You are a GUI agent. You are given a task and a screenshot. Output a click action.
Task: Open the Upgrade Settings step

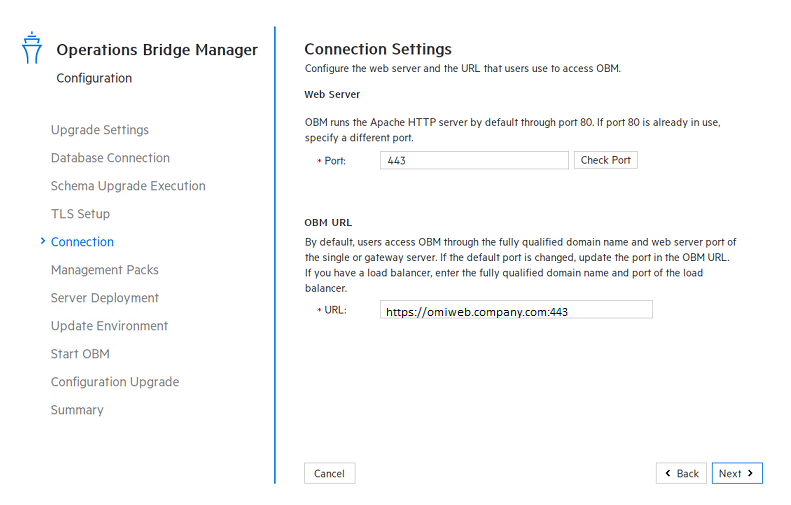coord(100,130)
